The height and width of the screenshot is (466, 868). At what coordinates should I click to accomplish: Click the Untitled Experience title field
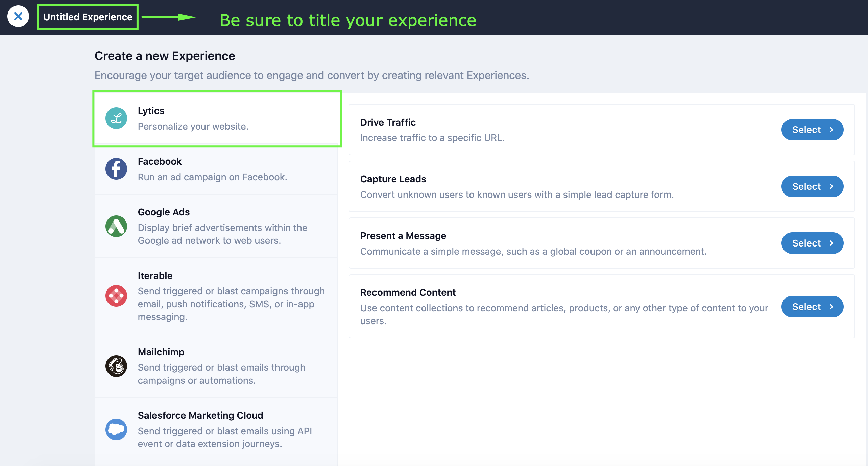88,16
